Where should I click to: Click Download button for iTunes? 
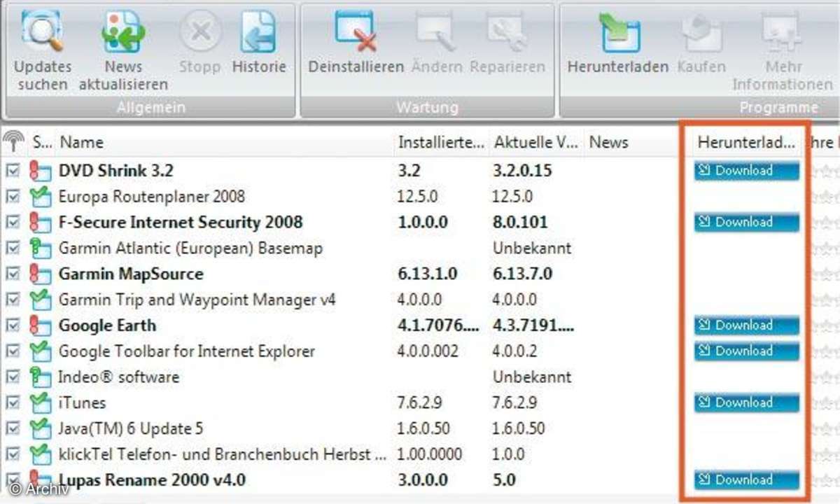(x=746, y=403)
